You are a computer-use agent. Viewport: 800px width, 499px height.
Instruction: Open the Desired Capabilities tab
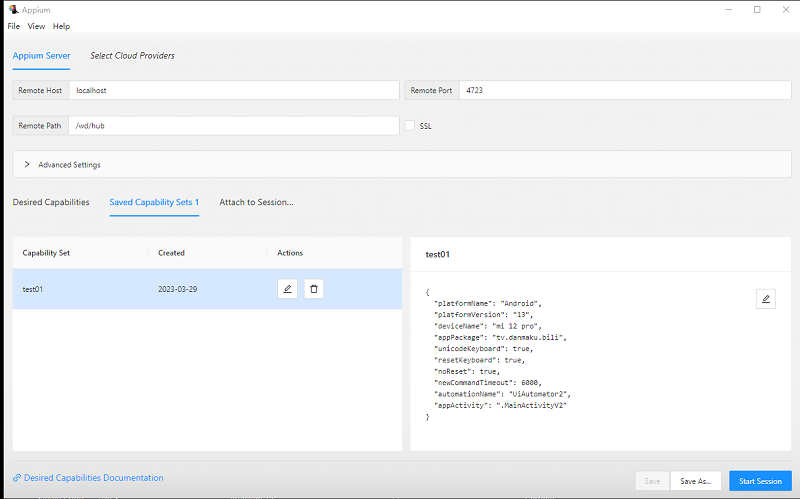(x=51, y=202)
